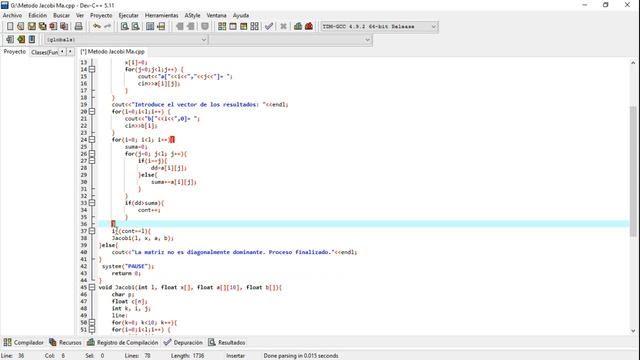Save the current file via toolbar

point(31,27)
